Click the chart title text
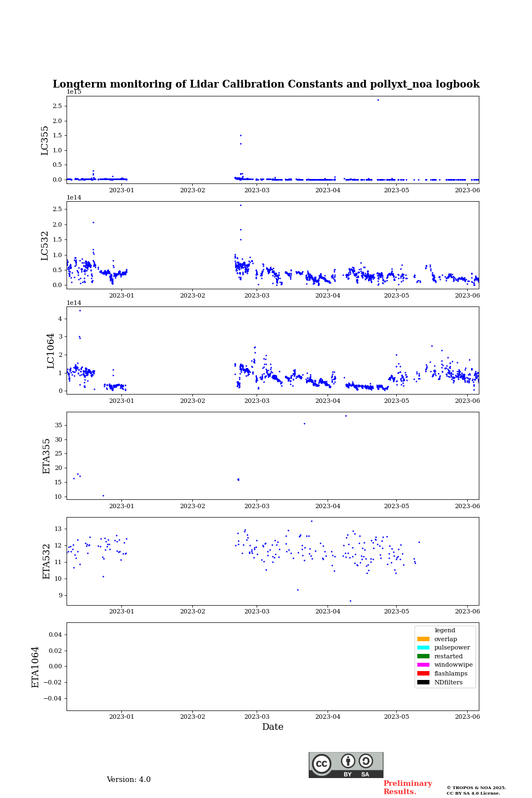 coord(266,84)
